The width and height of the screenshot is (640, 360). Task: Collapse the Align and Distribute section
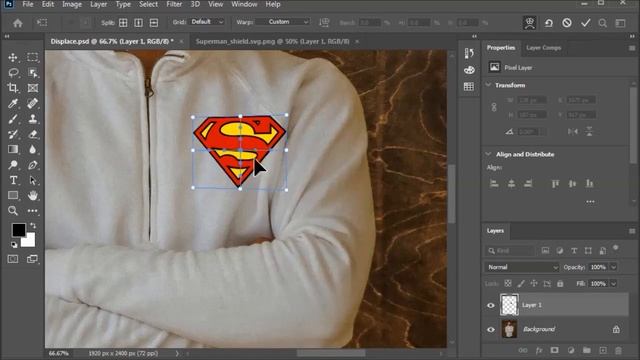click(488, 154)
